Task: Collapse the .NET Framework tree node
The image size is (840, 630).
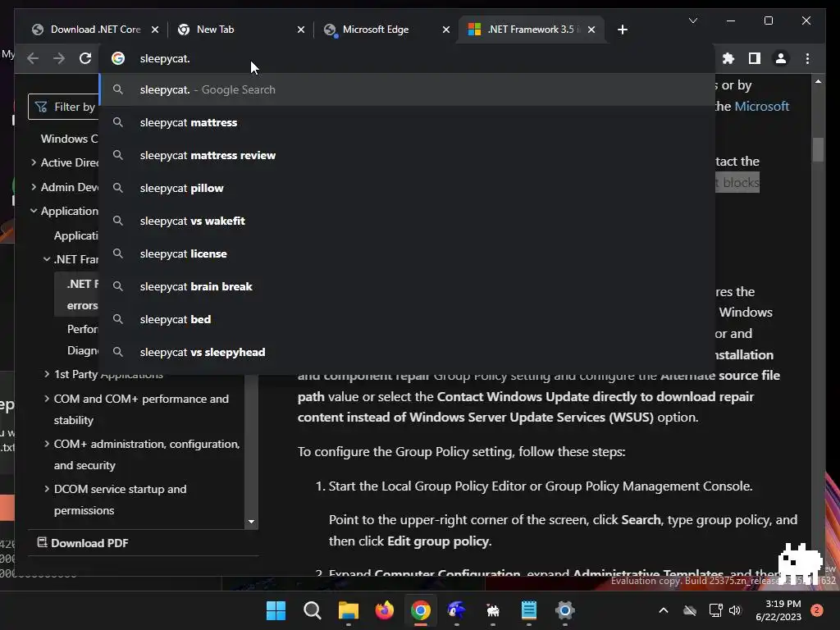Action: [47, 259]
